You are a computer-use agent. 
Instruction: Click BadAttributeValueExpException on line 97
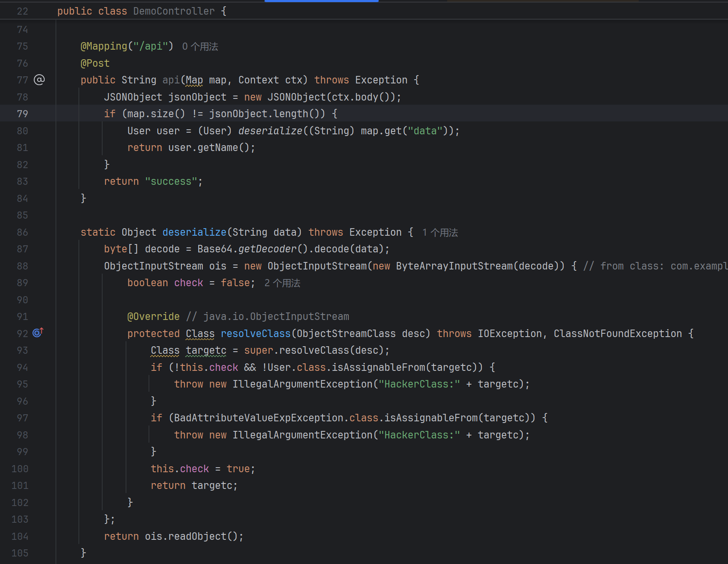click(x=259, y=418)
